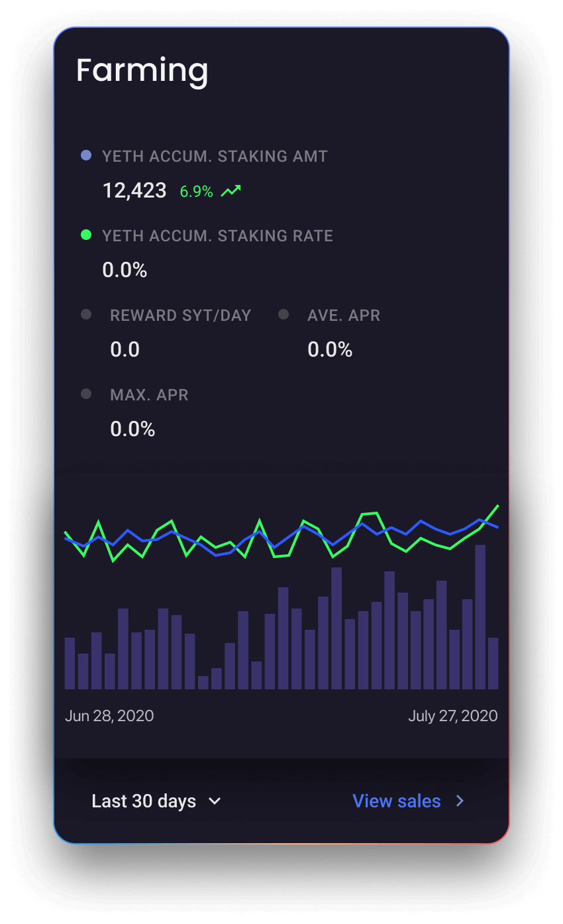Click the green upward trend arrow icon
Image resolution: width=563 pixels, height=924 pixels.
pos(231,192)
